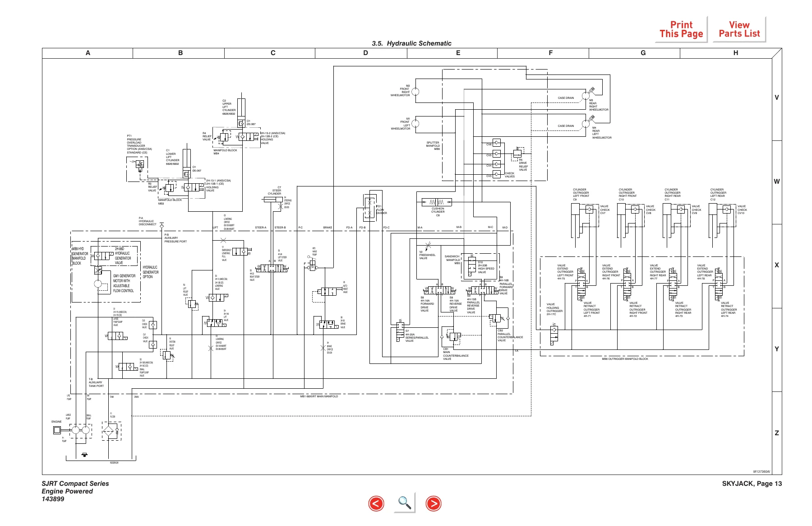812x526 pixels.
Task: Click the 'VALVE HOLDING OUTRIGGER 2H-17C' label
Action: [x=554, y=309]
